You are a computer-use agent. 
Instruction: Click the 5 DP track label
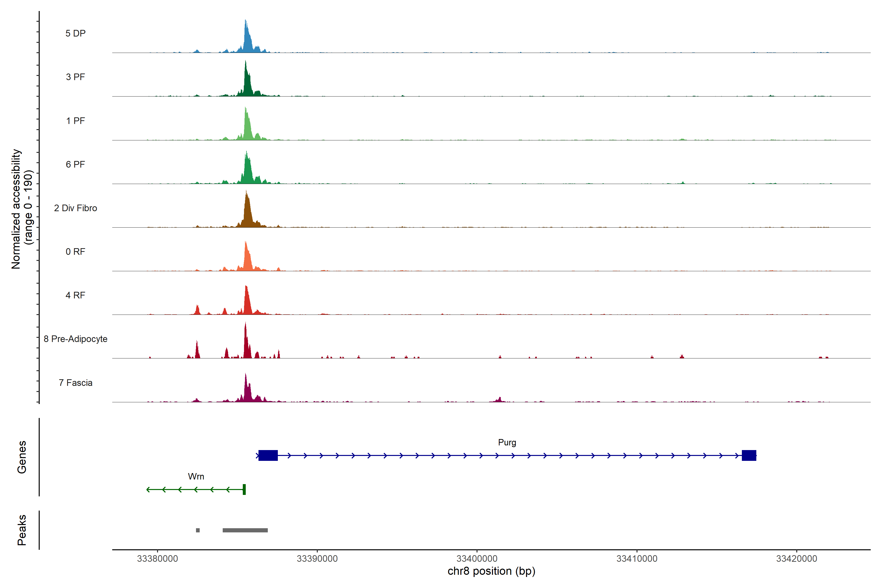click(x=75, y=33)
